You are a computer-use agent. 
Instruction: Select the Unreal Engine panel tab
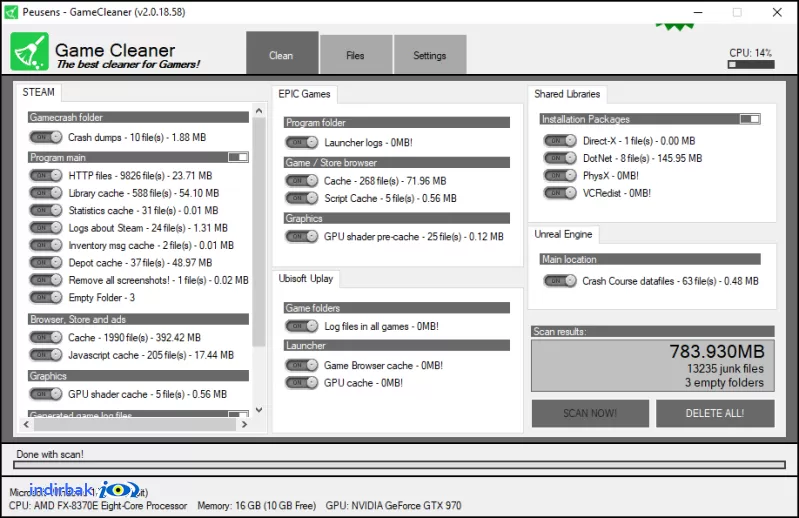563,234
